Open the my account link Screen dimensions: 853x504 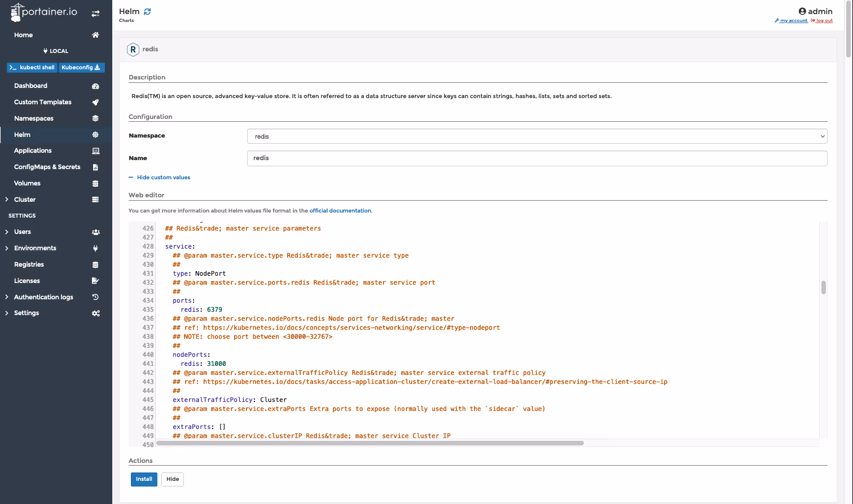(791, 21)
